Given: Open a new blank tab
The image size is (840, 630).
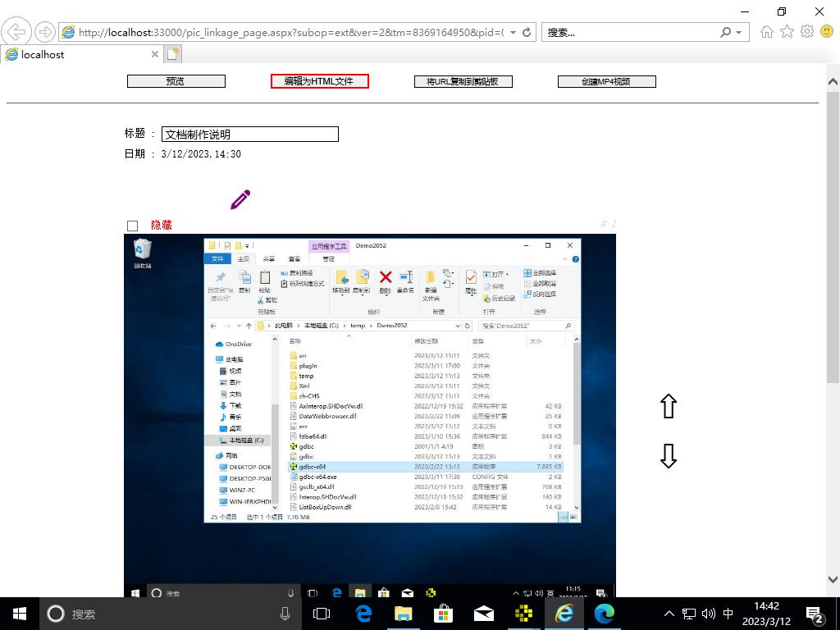Looking at the screenshot, I should (172, 54).
